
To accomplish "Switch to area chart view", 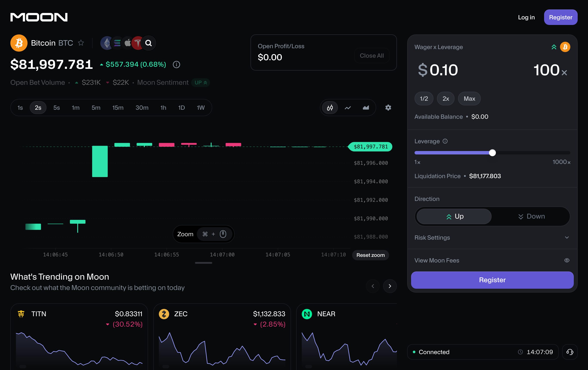I will 366,108.
